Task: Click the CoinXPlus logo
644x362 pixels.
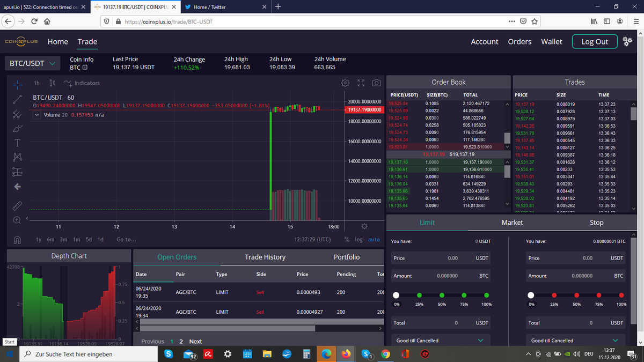Action: pos(21,41)
